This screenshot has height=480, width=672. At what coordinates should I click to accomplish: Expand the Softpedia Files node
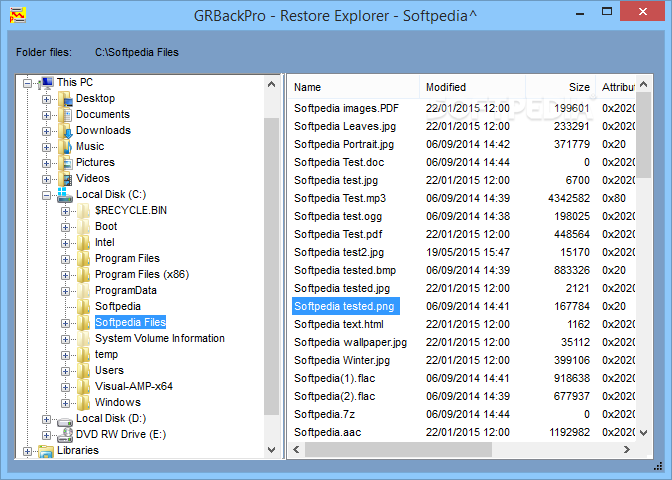[x=65, y=323]
